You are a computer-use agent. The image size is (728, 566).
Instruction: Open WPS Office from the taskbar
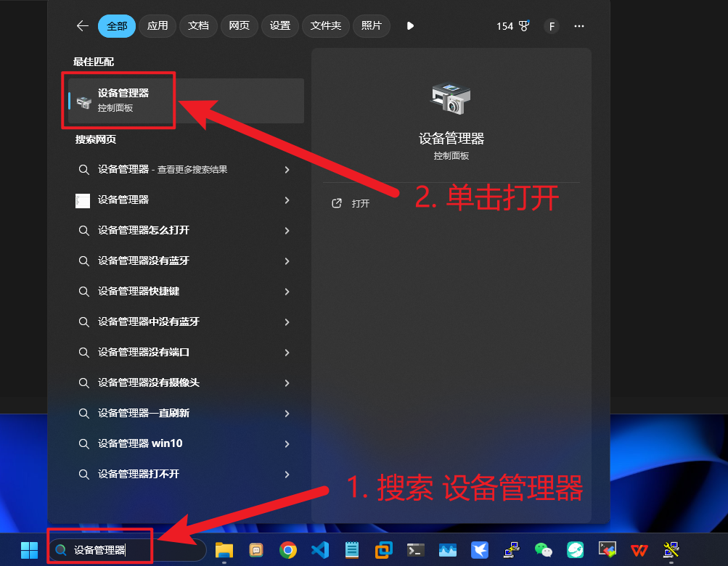pyautogui.click(x=639, y=549)
